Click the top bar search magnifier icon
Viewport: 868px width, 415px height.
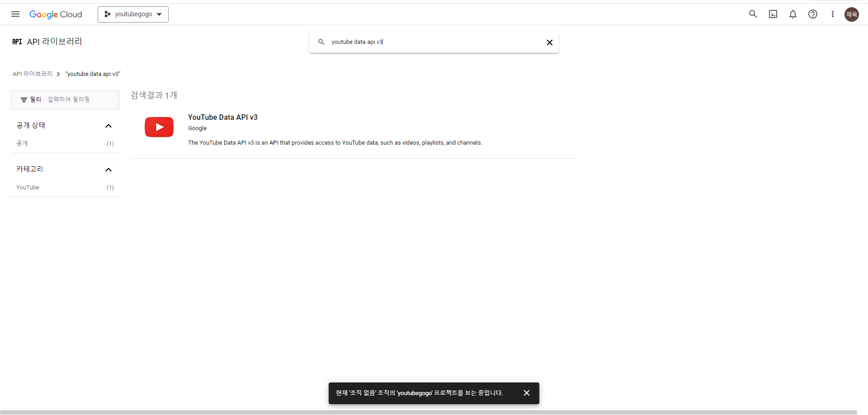pyautogui.click(x=753, y=14)
